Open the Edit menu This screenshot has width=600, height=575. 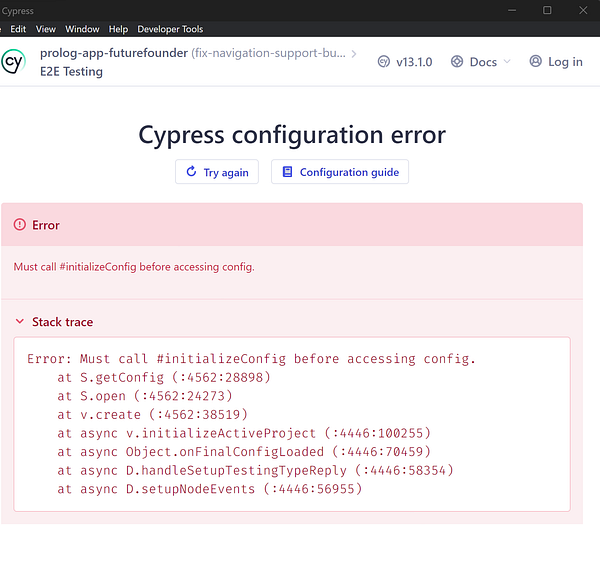coord(18,29)
